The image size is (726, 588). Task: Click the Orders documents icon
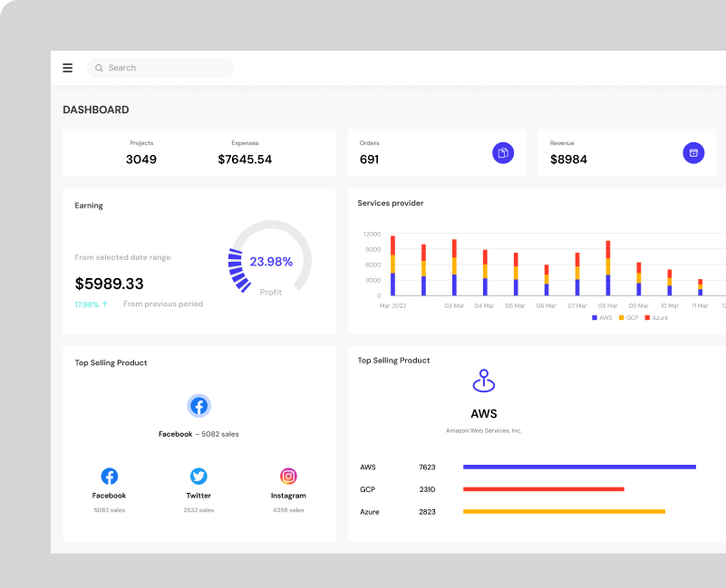[x=503, y=153]
